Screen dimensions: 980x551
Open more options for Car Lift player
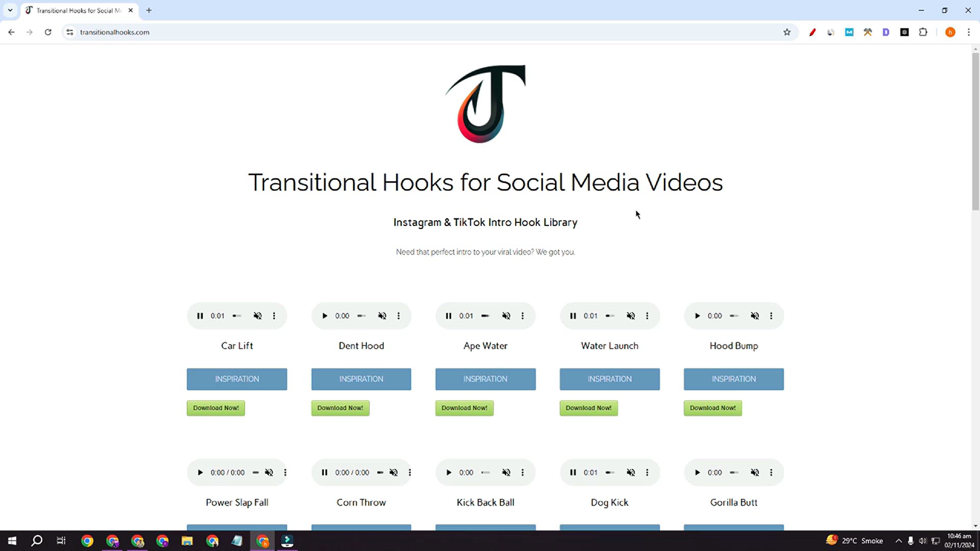(274, 316)
